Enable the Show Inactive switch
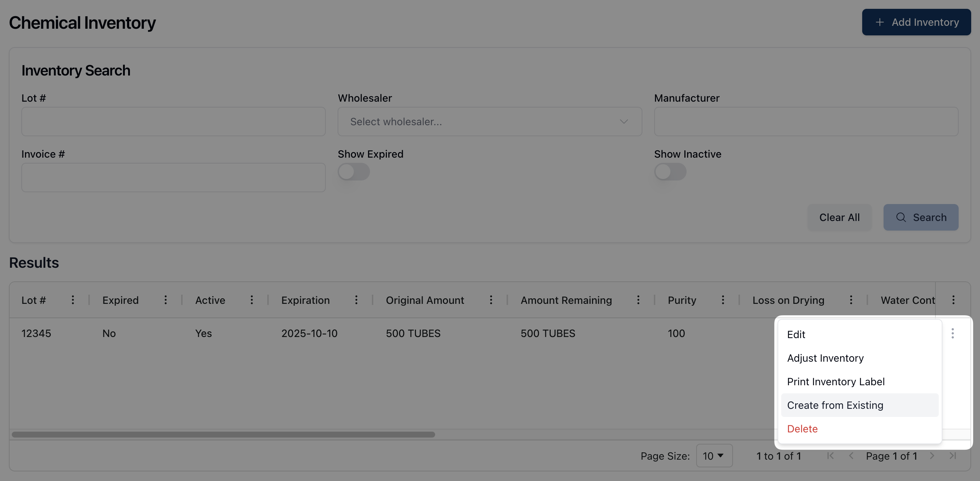This screenshot has width=980, height=481. [x=670, y=172]
